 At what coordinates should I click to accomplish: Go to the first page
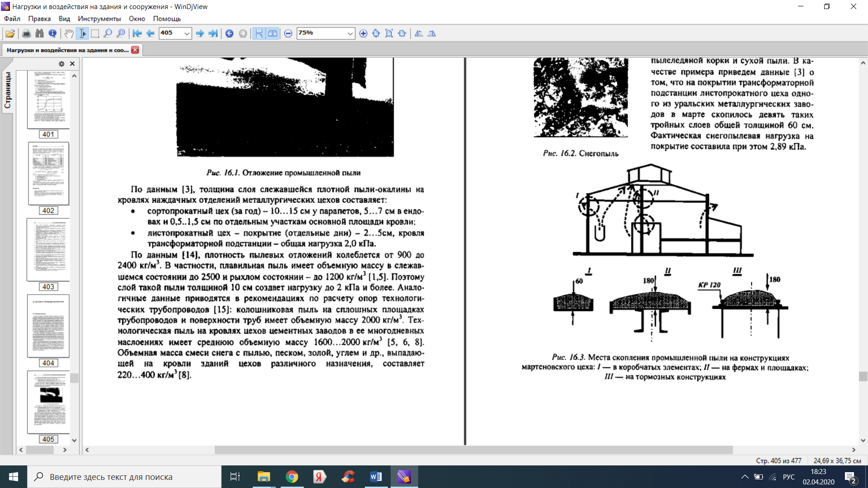coord(137,33)
